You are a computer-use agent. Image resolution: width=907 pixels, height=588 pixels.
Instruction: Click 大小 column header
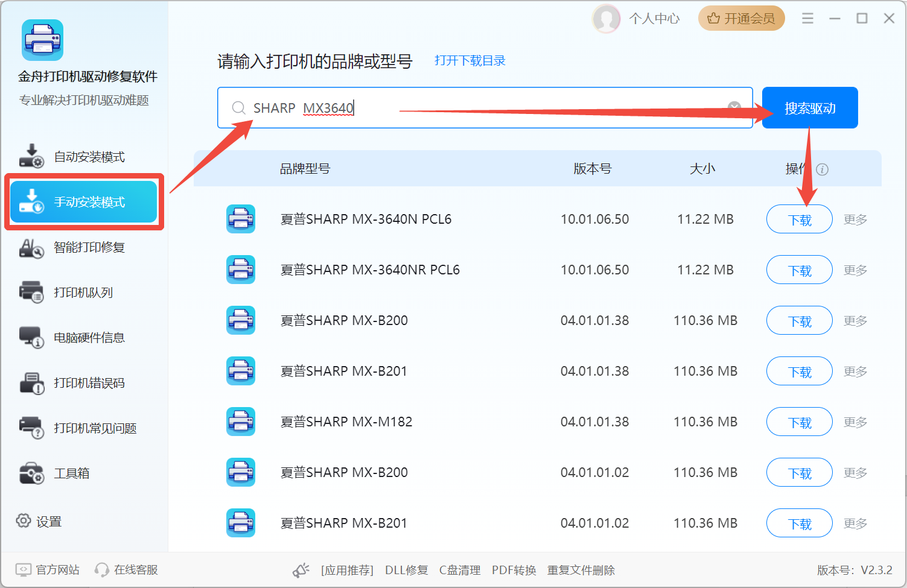[702, 169]
